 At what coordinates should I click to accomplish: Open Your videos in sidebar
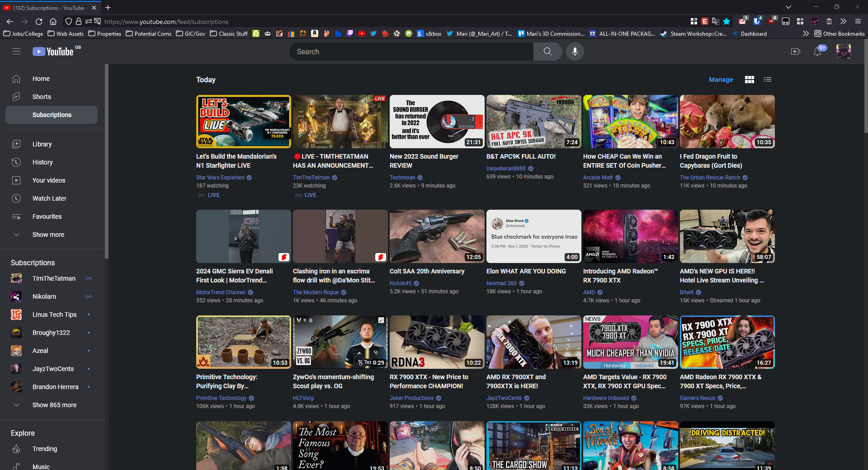pos(52,180)
